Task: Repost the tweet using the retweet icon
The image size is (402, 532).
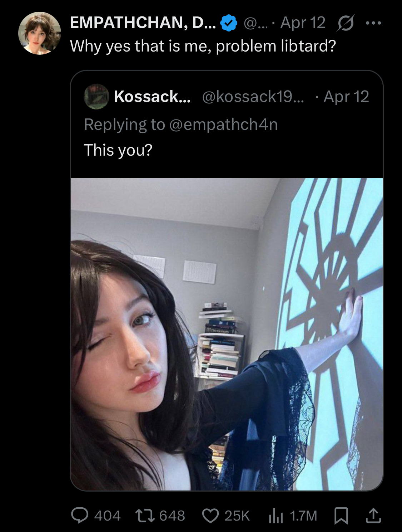Action: 144,516
